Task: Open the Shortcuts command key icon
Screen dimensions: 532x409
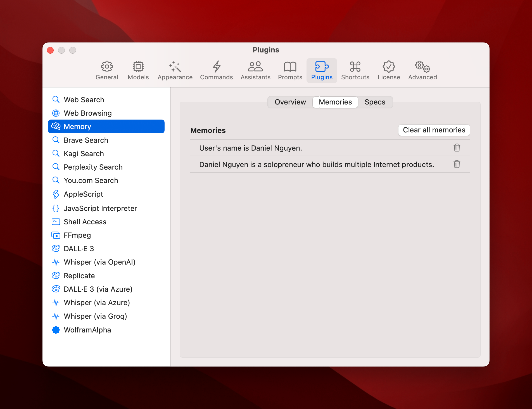Action: point(355,67)
